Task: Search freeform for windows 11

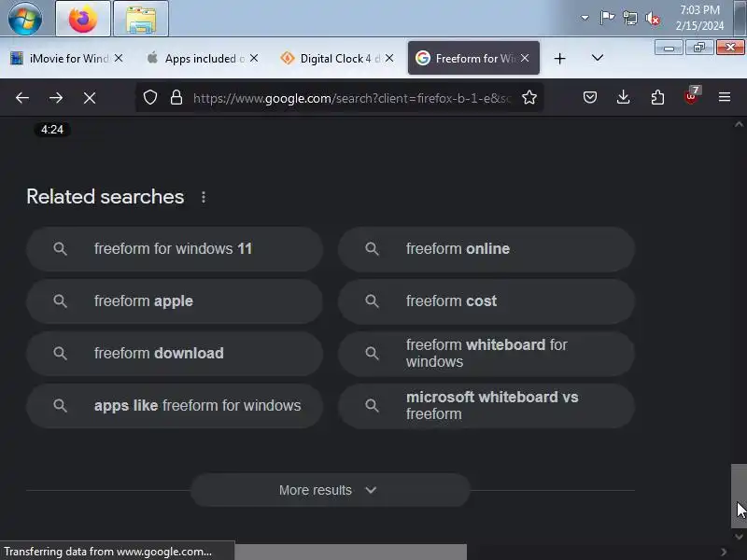Action: pos(175,249)
